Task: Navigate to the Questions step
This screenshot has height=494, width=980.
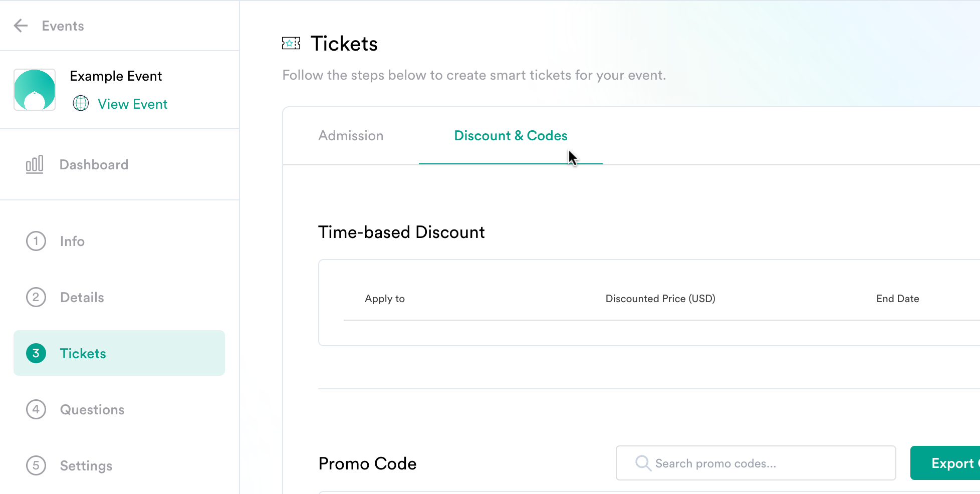Action: [x=119, y=409]
